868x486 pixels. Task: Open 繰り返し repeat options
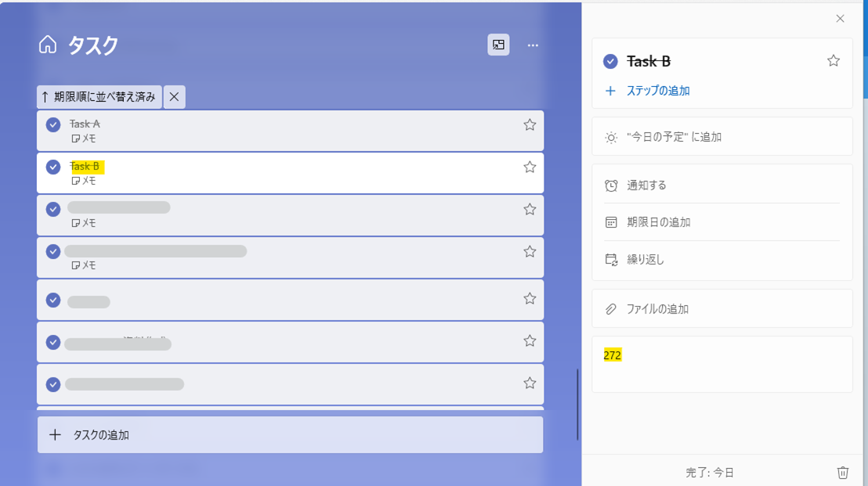pos(646,260)
